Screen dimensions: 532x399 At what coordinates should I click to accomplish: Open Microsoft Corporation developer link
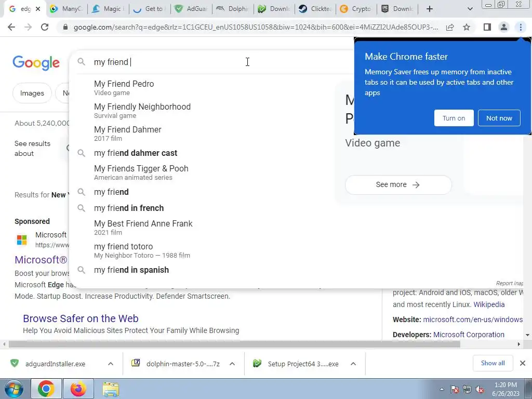[x=469, y=335]
